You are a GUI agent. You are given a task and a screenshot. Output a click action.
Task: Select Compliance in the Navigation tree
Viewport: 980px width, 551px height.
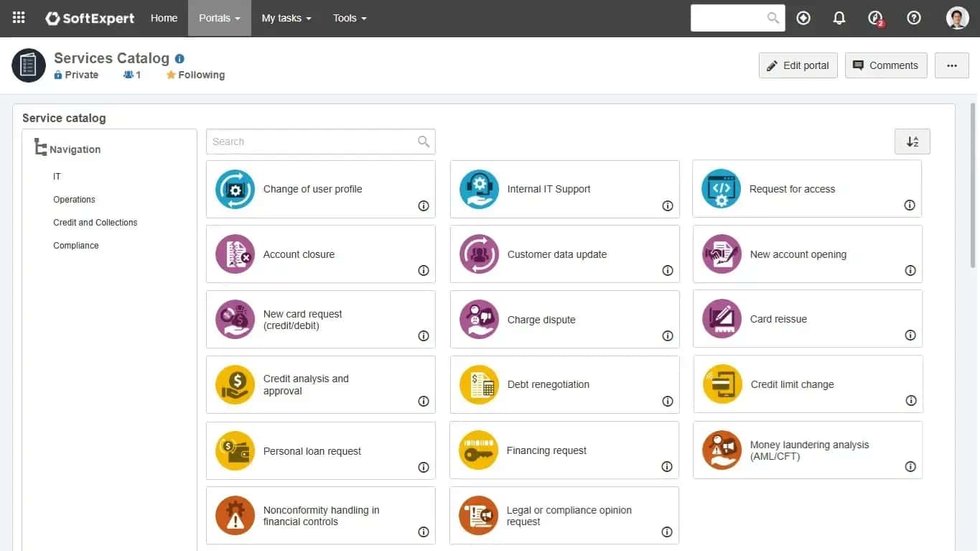(76, 246)
